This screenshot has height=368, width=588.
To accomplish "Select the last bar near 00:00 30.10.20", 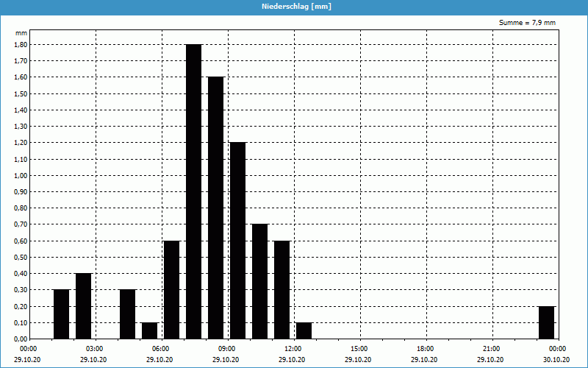I will pos(546,322).
